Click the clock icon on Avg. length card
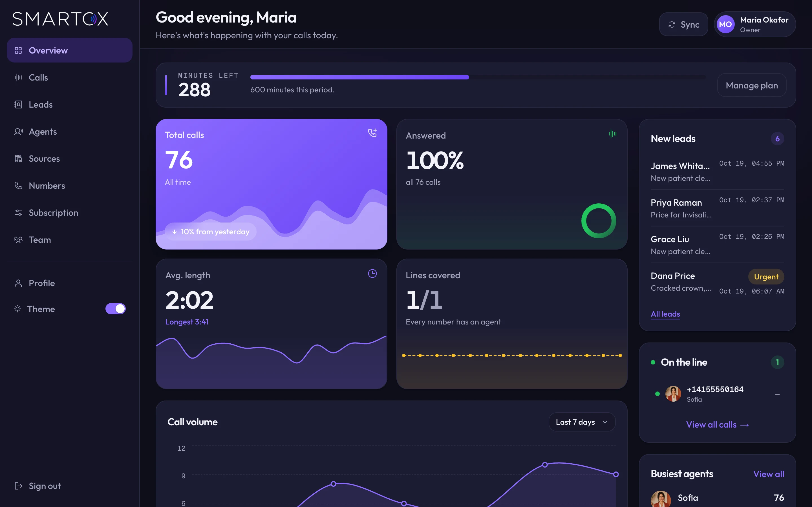This screenshot has width=812, height=507. click(372, 273)
